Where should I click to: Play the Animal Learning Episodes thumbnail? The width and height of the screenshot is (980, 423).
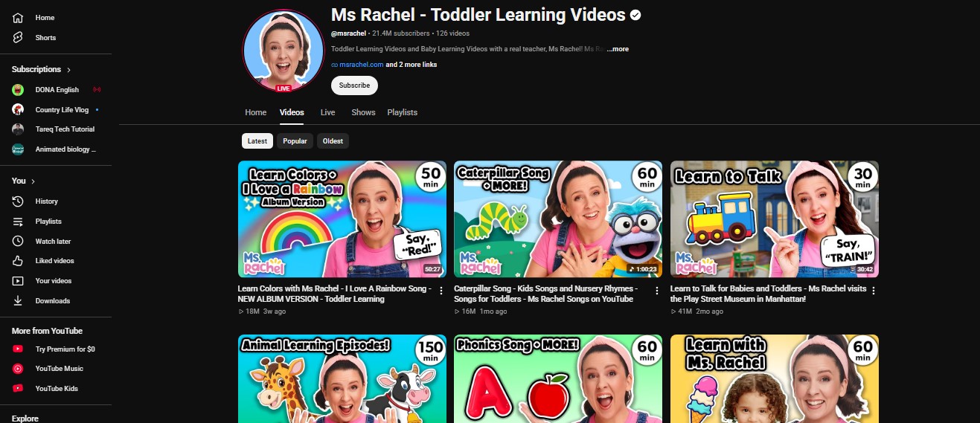tap(342, 378)
